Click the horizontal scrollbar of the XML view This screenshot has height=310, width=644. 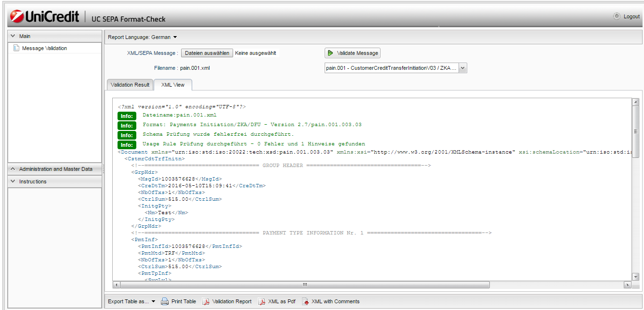pos(304,284)
